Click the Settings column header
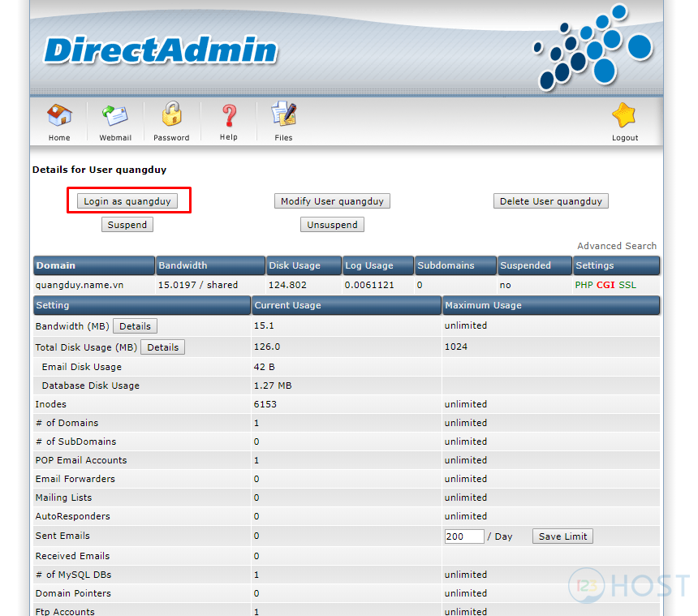Viewport: 698px width, 616px height. (x=616, y=265)
